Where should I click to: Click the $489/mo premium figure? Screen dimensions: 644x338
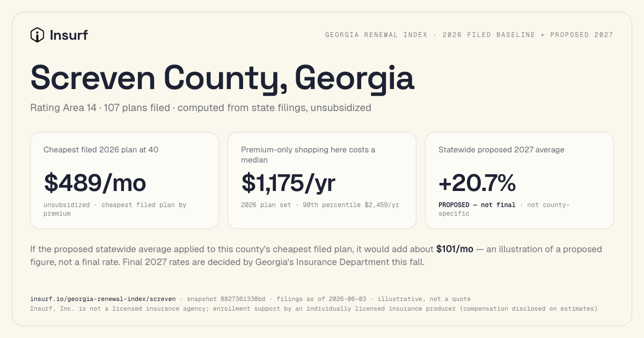[95, 182]
